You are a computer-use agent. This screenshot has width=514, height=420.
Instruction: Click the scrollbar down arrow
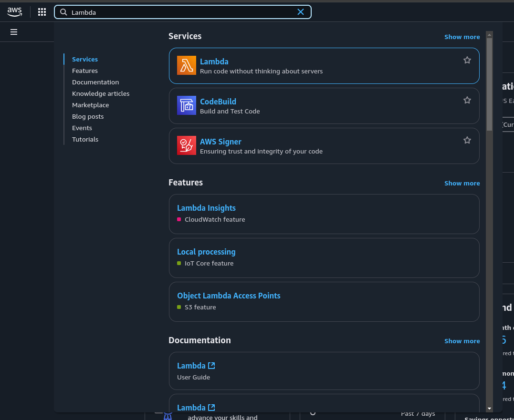click(x=489, y=408)
